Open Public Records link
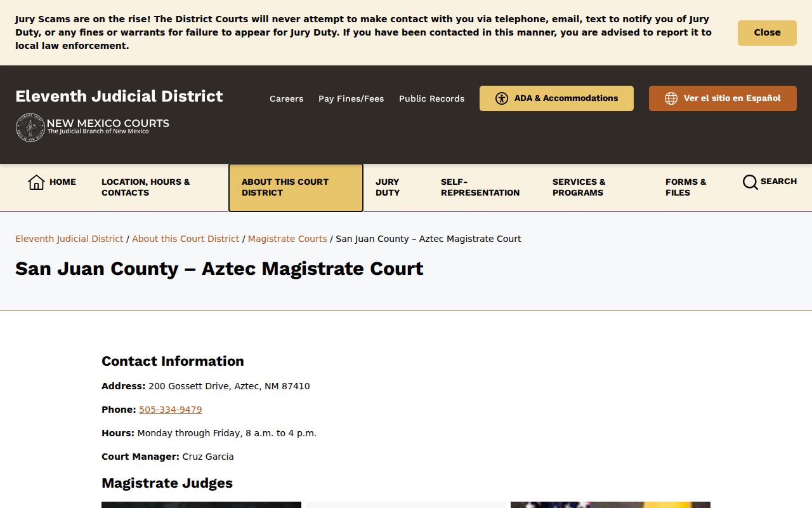This screenshot has width=812, height=508. (431, 98)
